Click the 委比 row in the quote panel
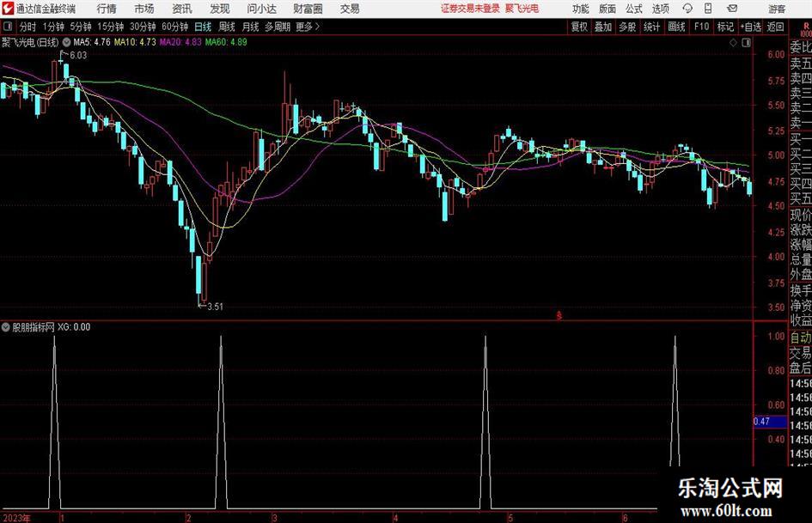812x523 pixels. (801, 47)
